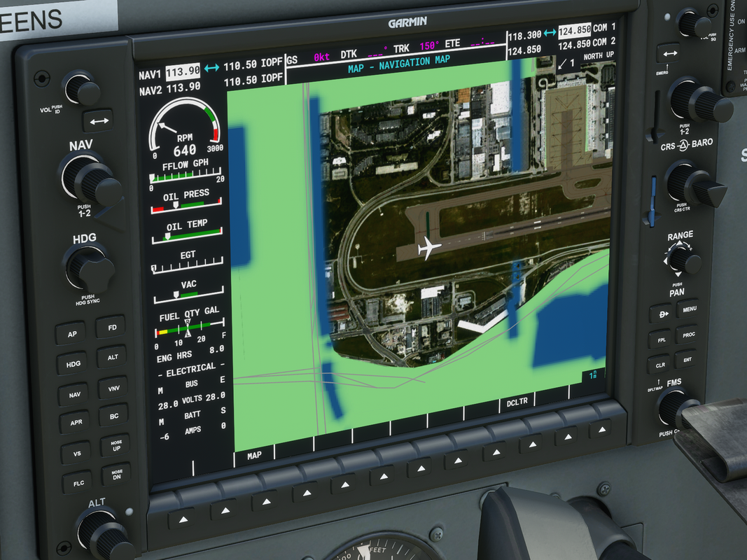The width and height of the screenshot is (747, 560).
Task: Click the cyan frequency transfer arrow beside NAV1
Action: coord(212,68)
